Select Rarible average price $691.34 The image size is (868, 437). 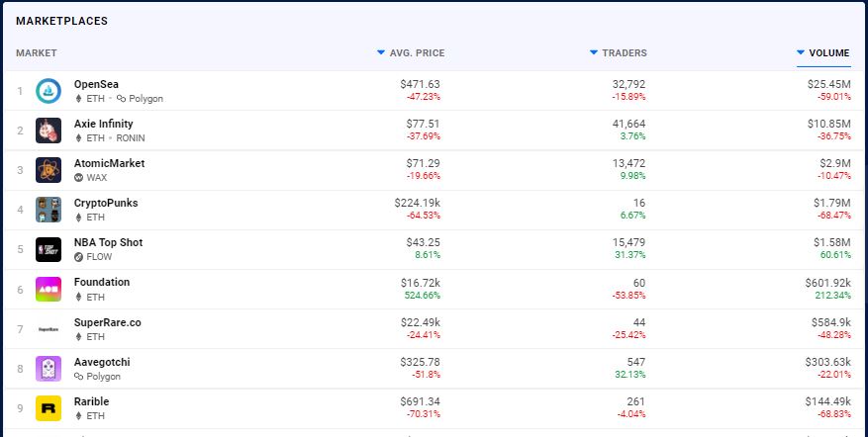point(421,401)
